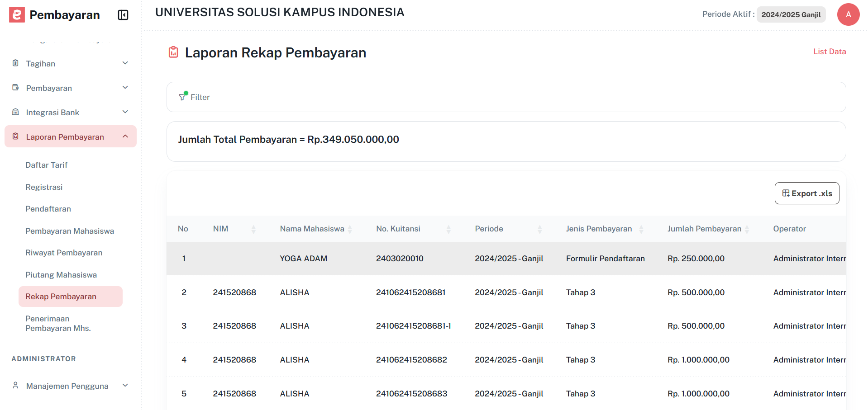Click the Laporan Pembayaran report icon

(15, 137)
